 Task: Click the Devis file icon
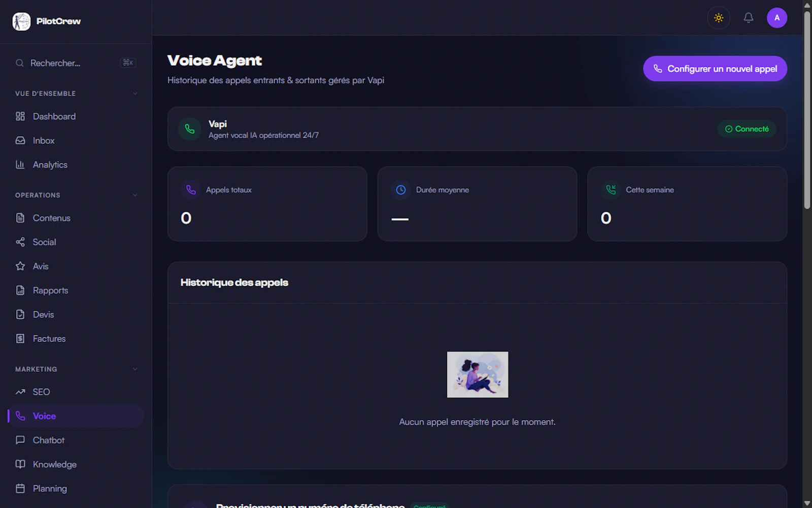tap(20, 314)
